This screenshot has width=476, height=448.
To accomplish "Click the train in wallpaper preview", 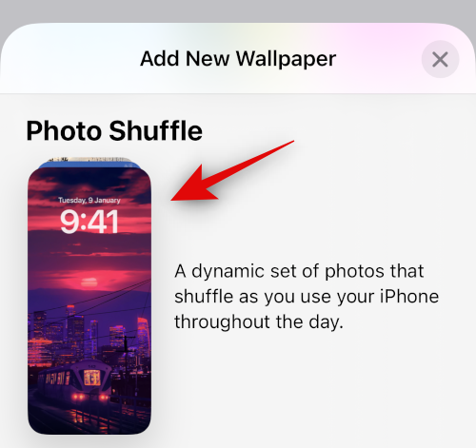I will pyautogui.click(x=75, y=380).
